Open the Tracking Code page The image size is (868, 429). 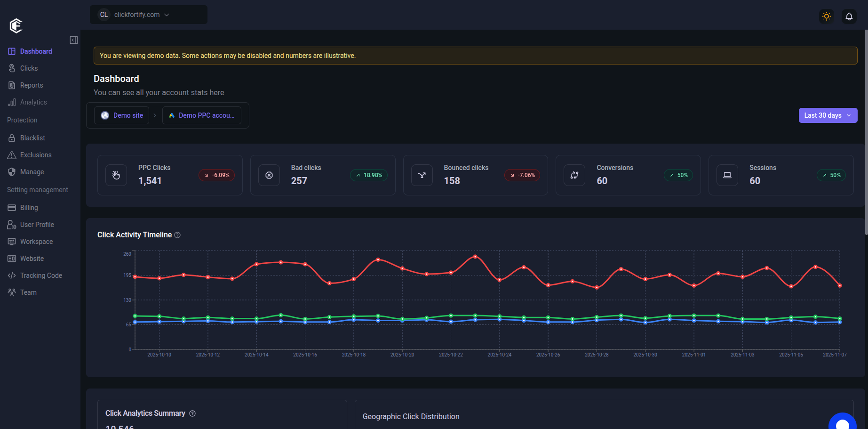[41, 275]
